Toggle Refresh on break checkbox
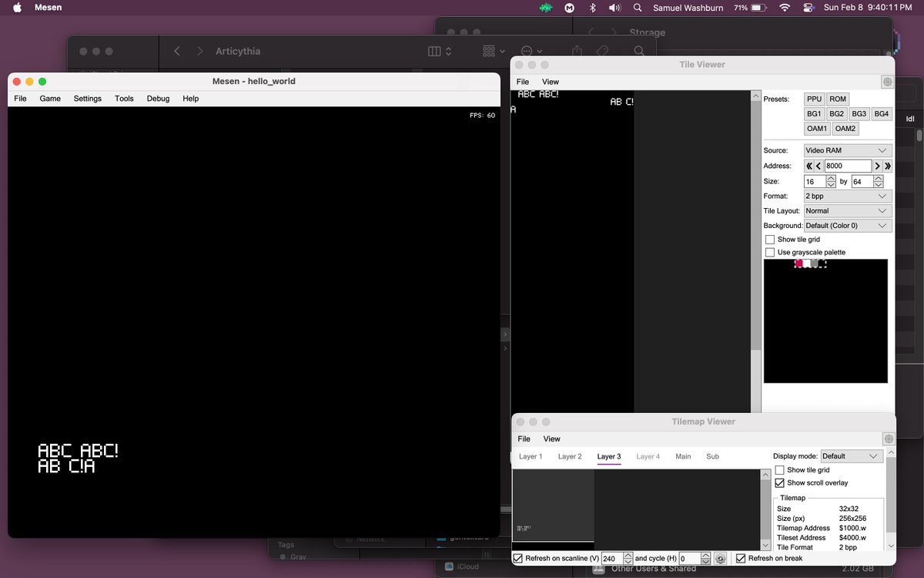Image resolution: width=924 pixels, height=578 pixels. pos(741,559)
